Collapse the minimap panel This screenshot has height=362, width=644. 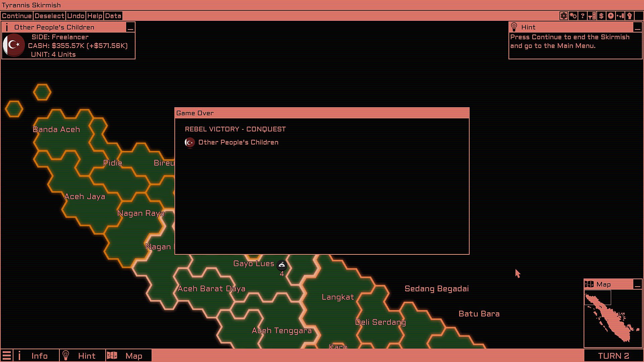click(x=638, y=285)
